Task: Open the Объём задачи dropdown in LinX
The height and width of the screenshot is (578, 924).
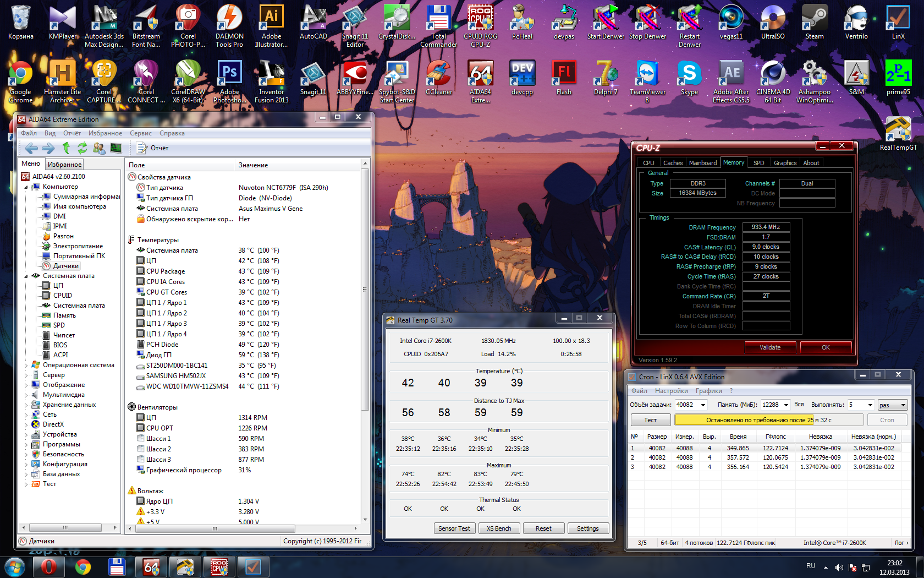Action: 703,405
